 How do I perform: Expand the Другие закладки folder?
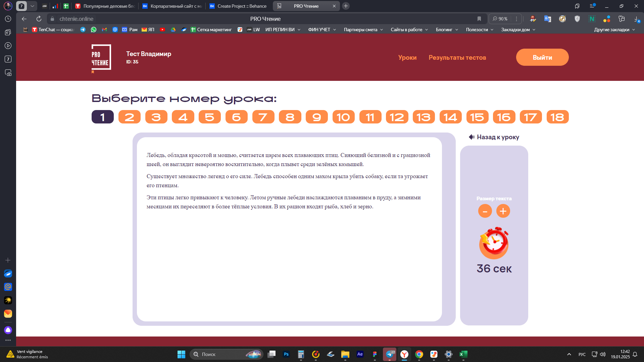(614, 30)
